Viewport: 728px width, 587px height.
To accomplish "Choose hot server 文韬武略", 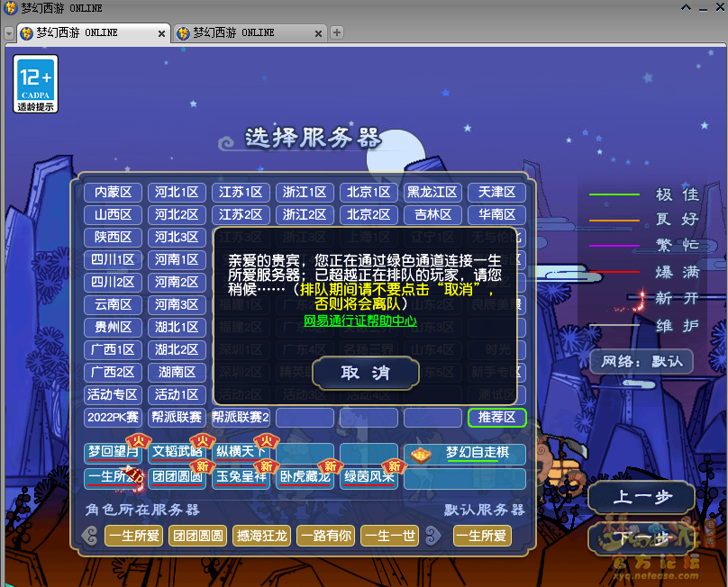I will coord(177,453).
